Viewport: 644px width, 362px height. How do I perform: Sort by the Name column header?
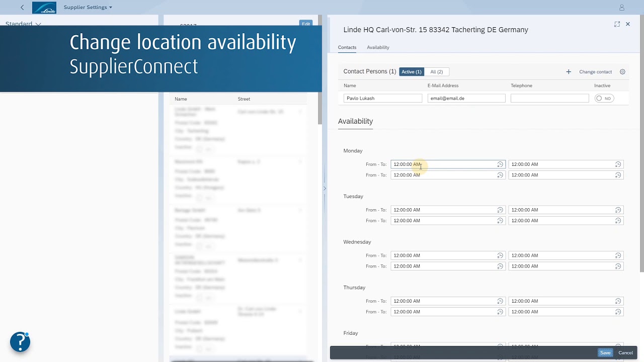pyautogui.click(x=181, y=99)
